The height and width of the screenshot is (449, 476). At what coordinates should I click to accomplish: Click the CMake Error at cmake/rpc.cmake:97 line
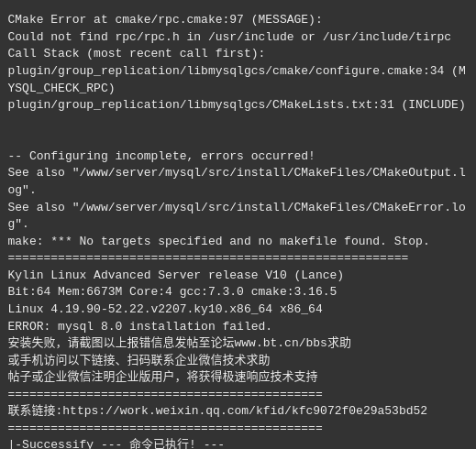pos(165,19)
